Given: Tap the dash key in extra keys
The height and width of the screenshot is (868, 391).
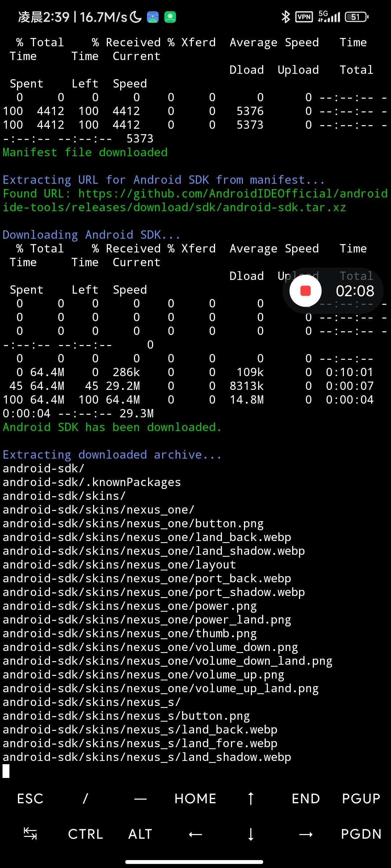Looking at the screenshot, I should tap(140, 799).
